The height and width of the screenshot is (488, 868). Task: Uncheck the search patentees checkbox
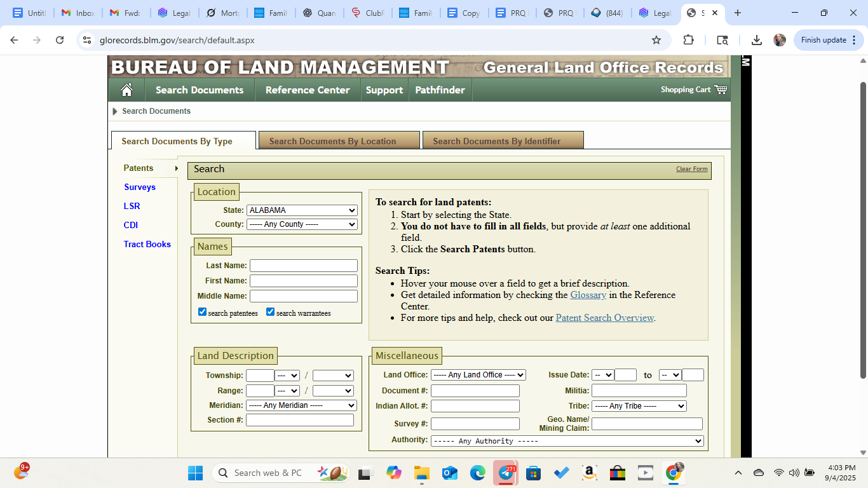(203, 312)
